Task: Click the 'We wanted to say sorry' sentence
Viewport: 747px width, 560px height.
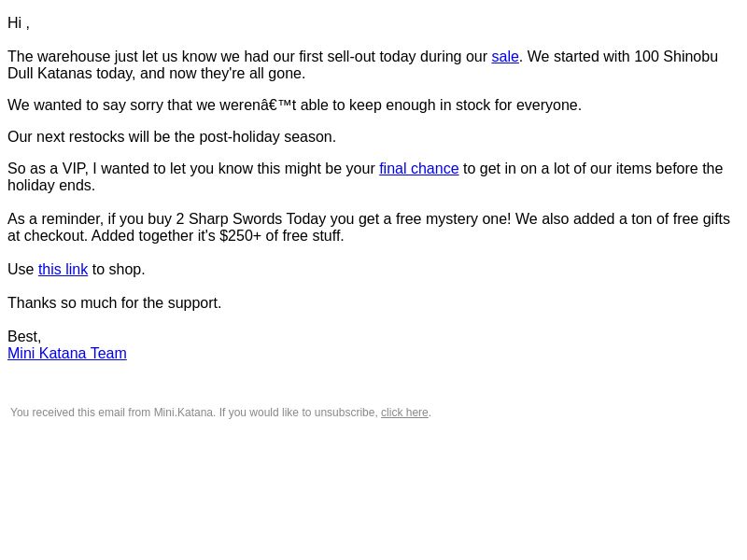Action: click(294, 105)
